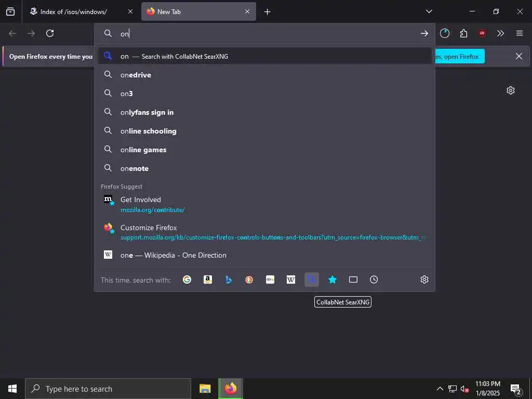Select the online games suggestion
The width and height of the screenshot is (532, 399).
tap(264, 150)
